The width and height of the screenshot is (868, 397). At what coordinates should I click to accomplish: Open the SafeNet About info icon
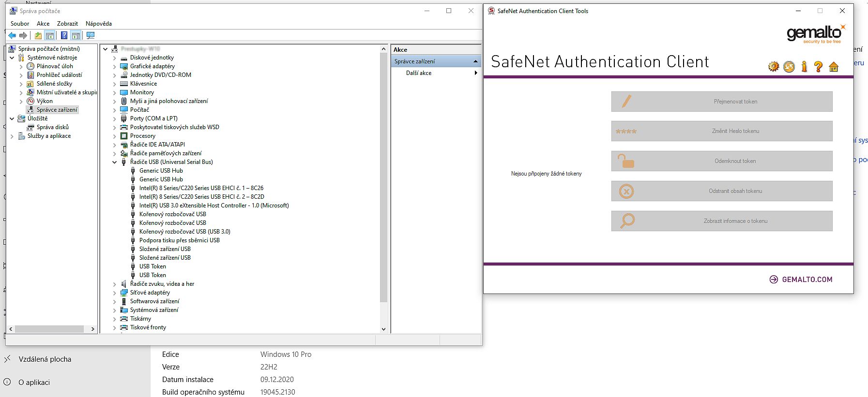(804, 67)
